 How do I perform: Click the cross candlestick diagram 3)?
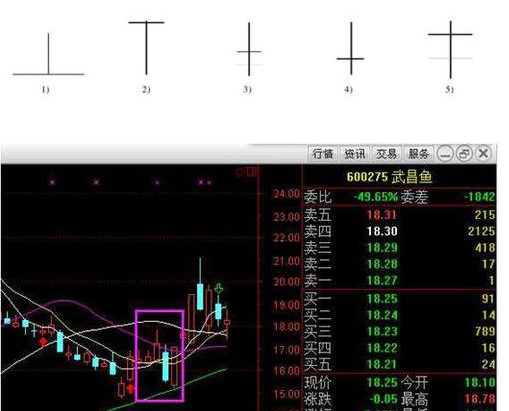[x=249, y=49]
